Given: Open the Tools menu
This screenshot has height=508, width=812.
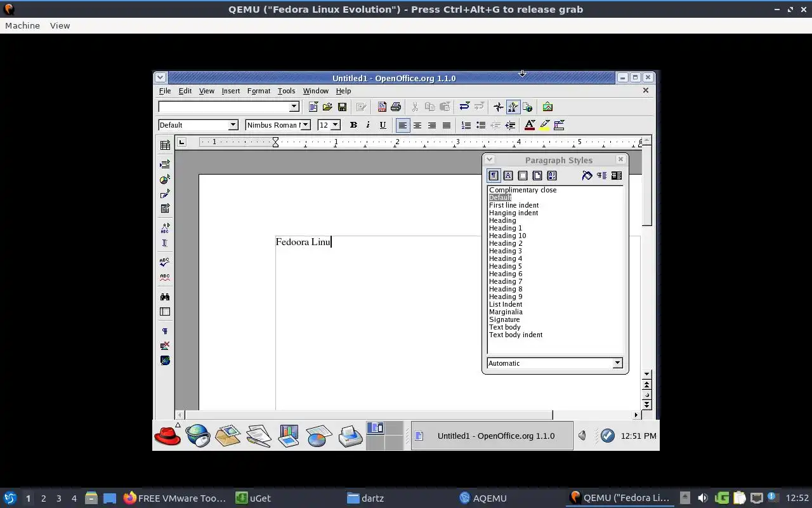Looking at the screenshot, I should (287, 91).
